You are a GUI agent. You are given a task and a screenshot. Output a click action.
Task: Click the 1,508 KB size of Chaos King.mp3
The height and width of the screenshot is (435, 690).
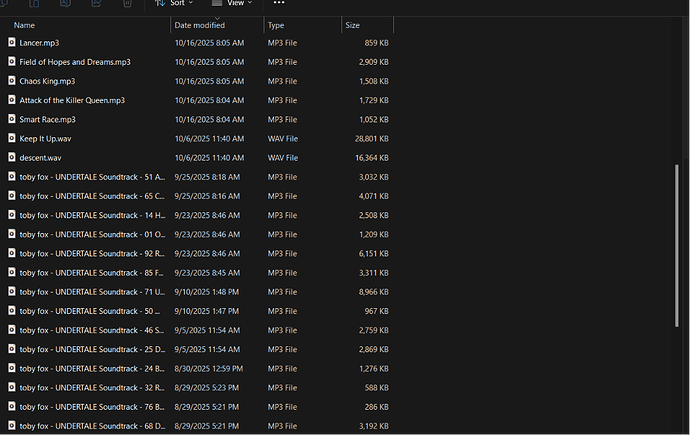click(x=374, y=81)
